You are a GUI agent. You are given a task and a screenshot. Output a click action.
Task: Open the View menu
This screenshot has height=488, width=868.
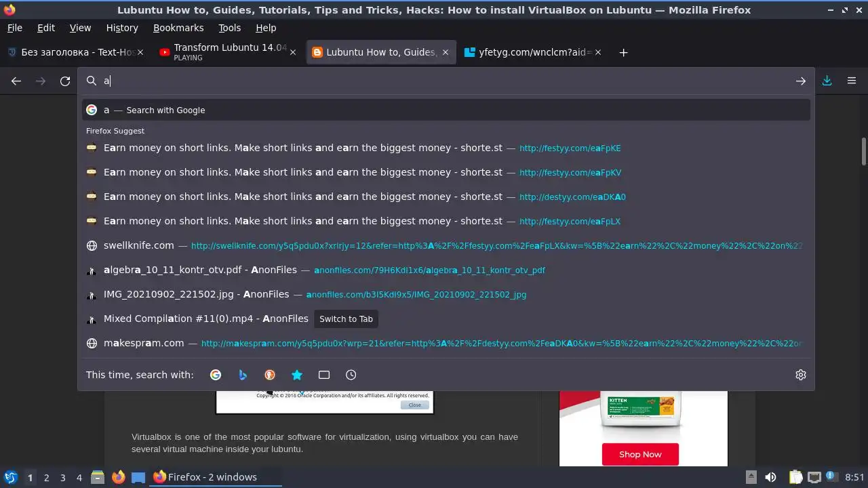80,28
